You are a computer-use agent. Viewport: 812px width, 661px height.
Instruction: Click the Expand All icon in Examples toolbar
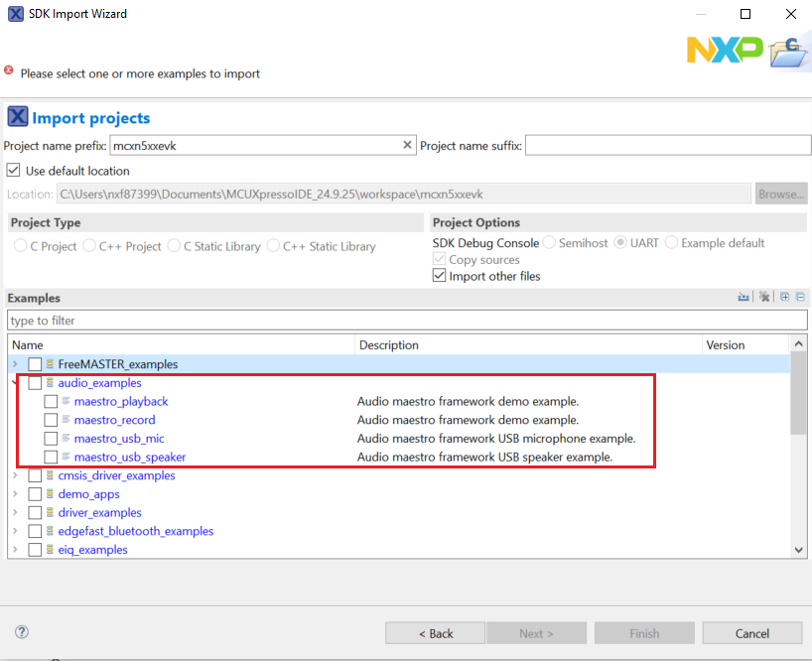(785, 296)
